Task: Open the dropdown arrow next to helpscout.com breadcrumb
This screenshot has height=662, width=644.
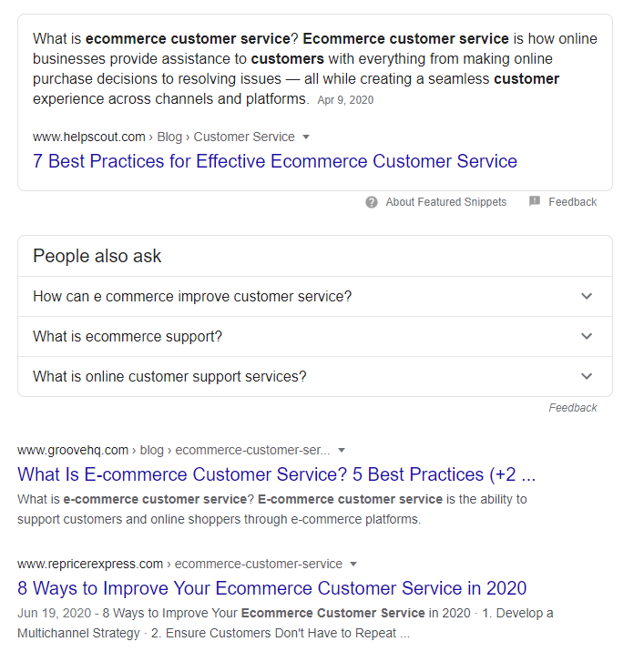Action: (x=306, y=137)
